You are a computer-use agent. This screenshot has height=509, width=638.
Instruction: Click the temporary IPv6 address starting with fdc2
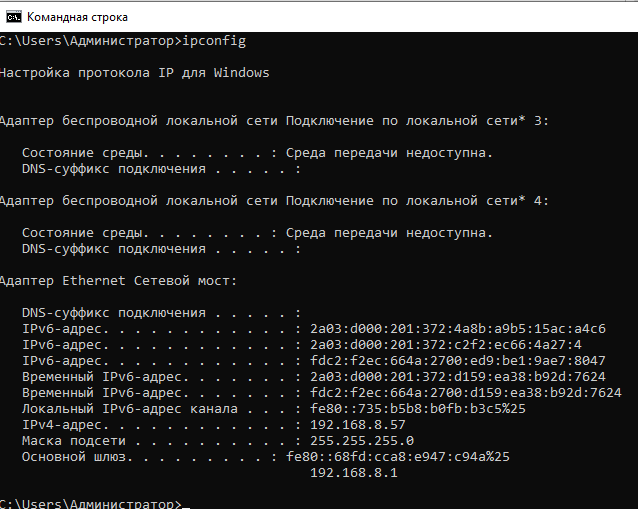coord(467,393)
